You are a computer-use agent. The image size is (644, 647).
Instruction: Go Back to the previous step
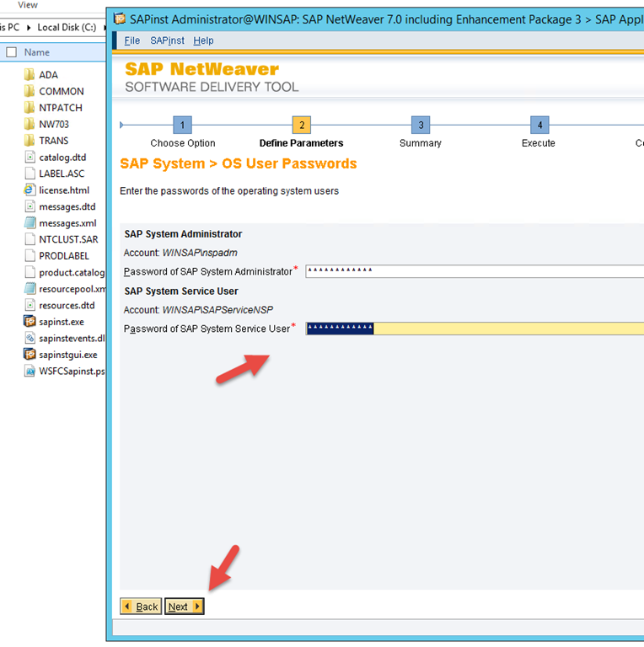[x=141, y=607]
